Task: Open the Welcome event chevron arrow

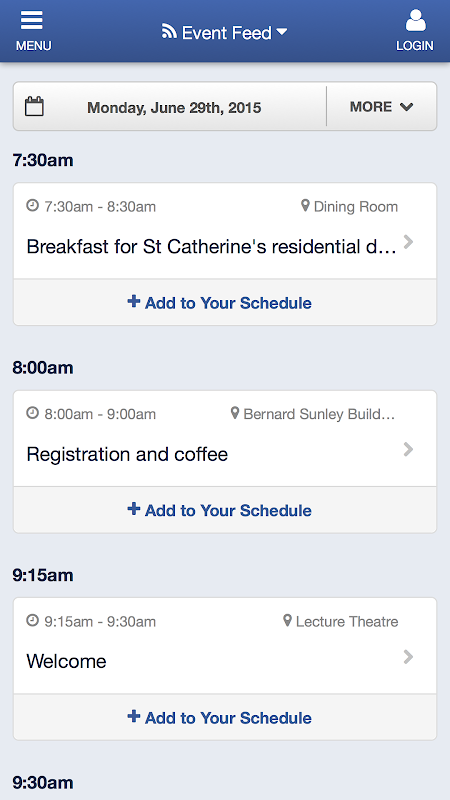Action: (408, 657)
